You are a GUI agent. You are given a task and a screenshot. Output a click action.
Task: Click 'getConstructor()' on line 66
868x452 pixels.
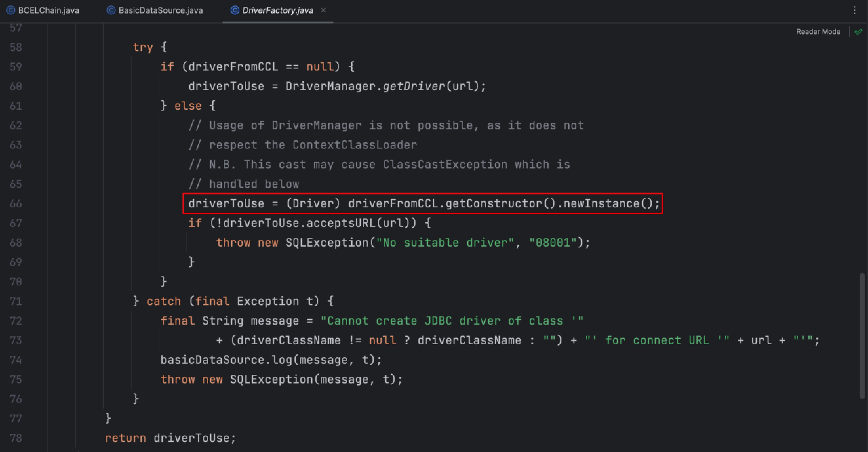501,204
